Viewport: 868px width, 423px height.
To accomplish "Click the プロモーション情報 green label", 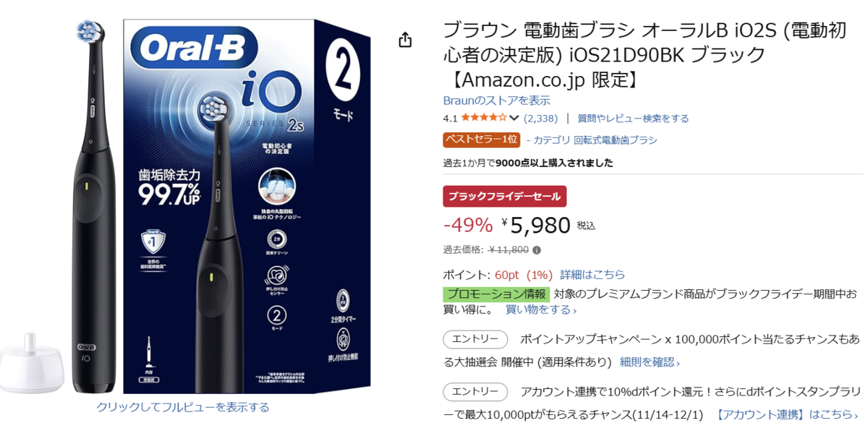I will pyautogui.click(x=496, y=294).
